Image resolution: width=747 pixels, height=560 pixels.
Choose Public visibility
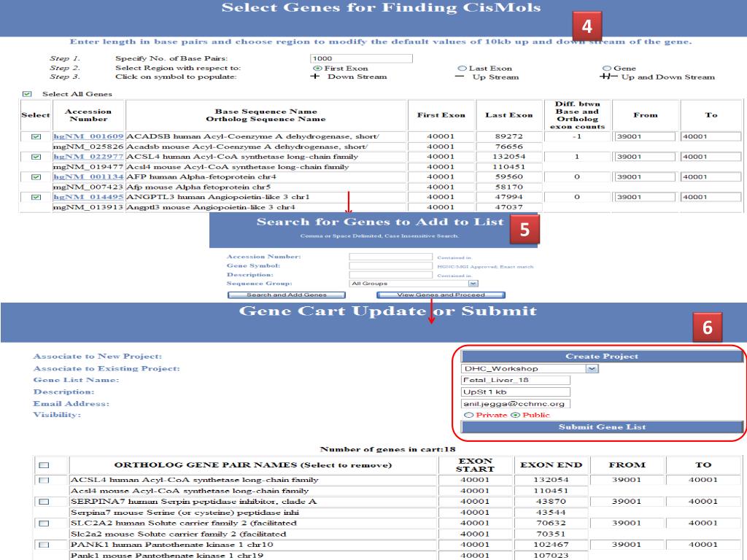(x=516, y=415)
